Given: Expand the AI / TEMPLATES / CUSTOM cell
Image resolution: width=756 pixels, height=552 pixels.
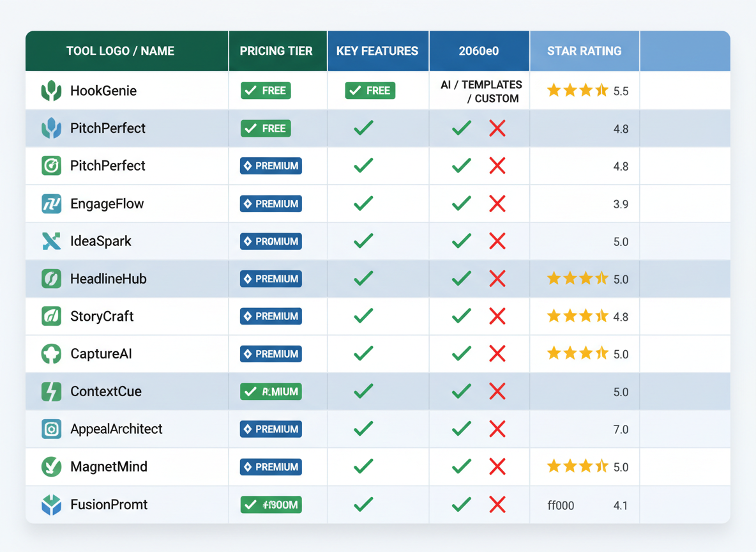Looking at the screenshot, I should pos(479,91).
